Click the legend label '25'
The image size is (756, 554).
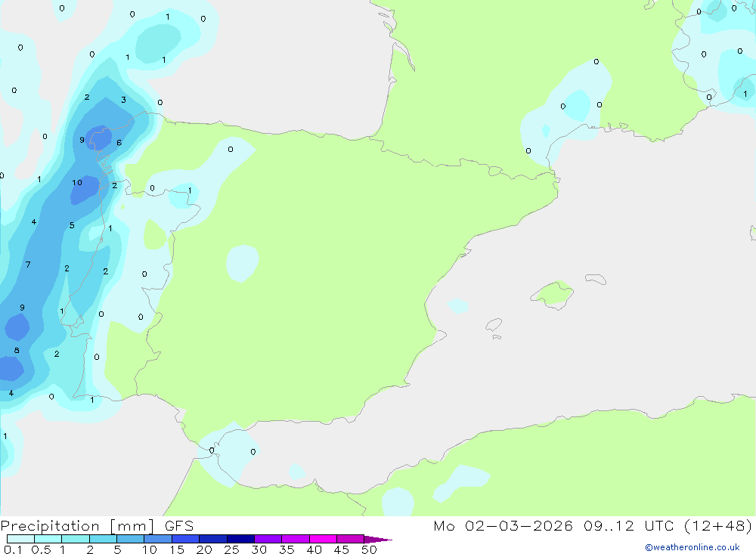[x=231, y=549]
